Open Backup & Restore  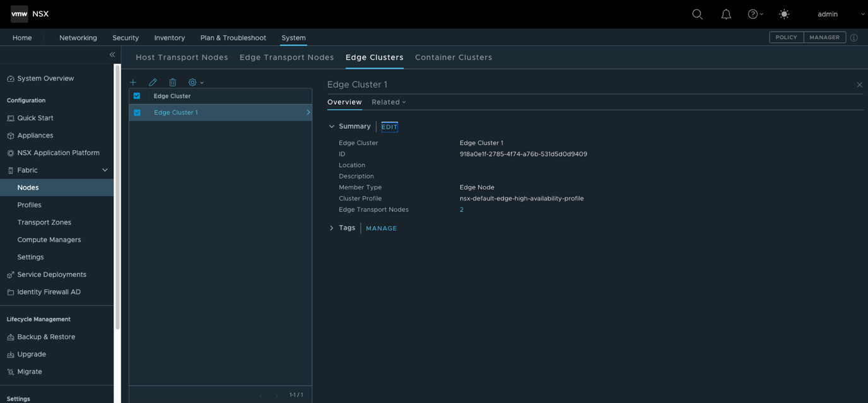[46, 337]
